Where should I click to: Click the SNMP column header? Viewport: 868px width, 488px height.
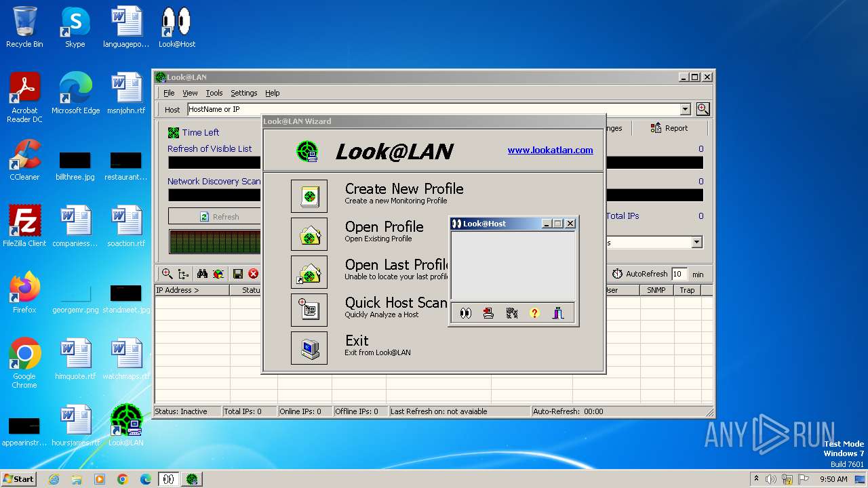[x=656, y=290]
